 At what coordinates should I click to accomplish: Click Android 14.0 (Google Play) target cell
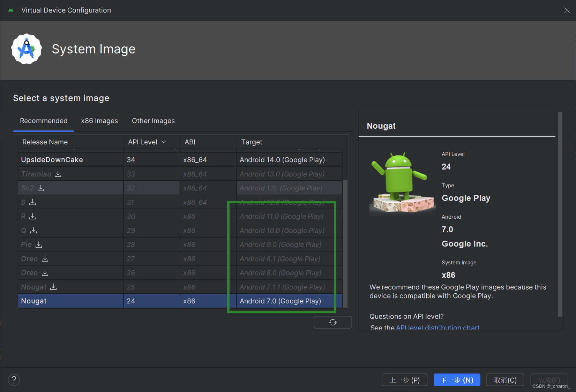click(x=290, y=160)
